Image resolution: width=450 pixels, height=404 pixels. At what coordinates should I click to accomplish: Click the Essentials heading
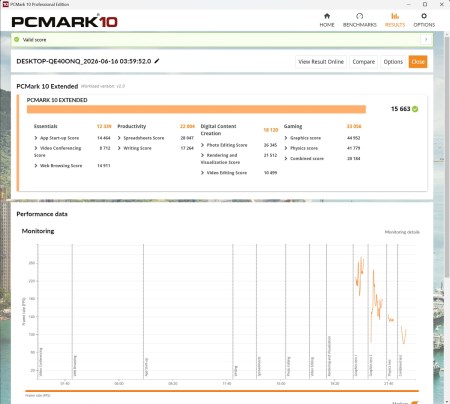[46, 126]
